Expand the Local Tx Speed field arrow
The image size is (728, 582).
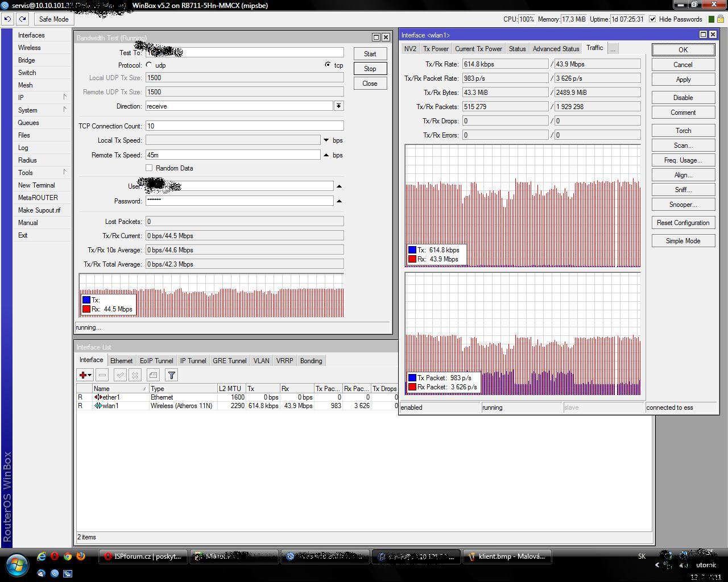pos(326,140)
